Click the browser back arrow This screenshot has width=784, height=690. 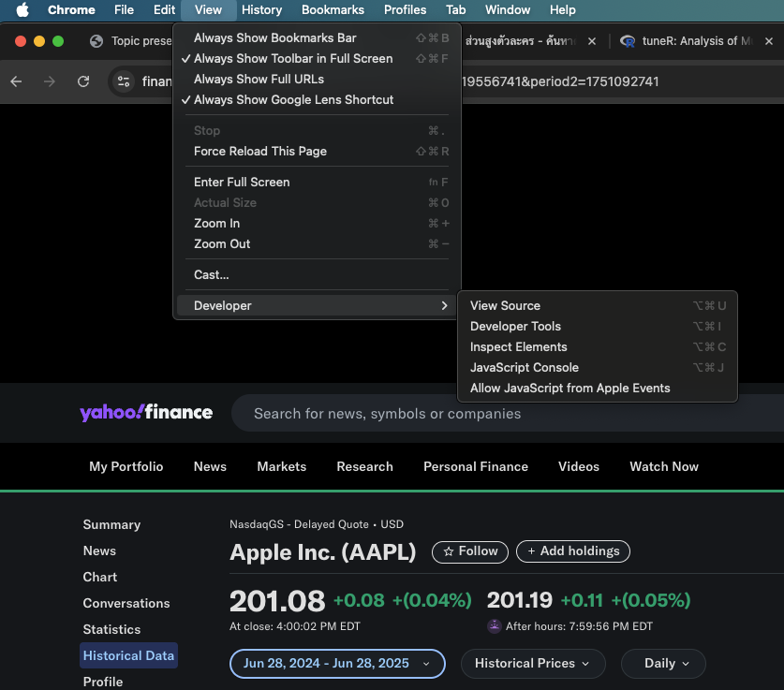[16, 81]
